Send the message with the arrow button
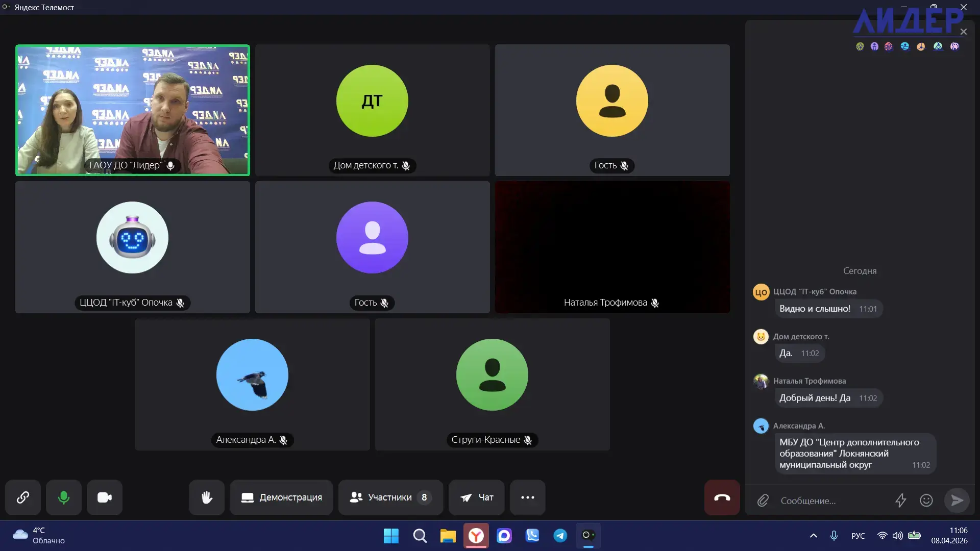The image size is (980, 551). 957,500
